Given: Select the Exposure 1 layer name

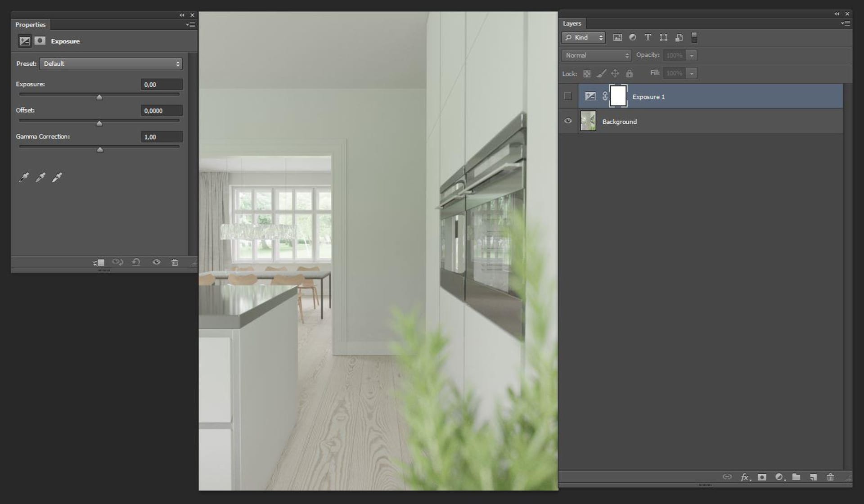Looking at the screenshot, I should (648, 97).
